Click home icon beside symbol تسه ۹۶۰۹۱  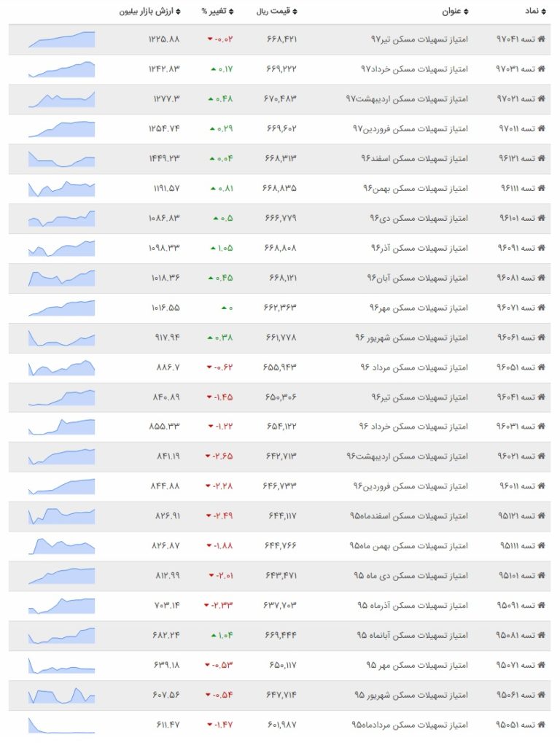[x=541, y=248]
